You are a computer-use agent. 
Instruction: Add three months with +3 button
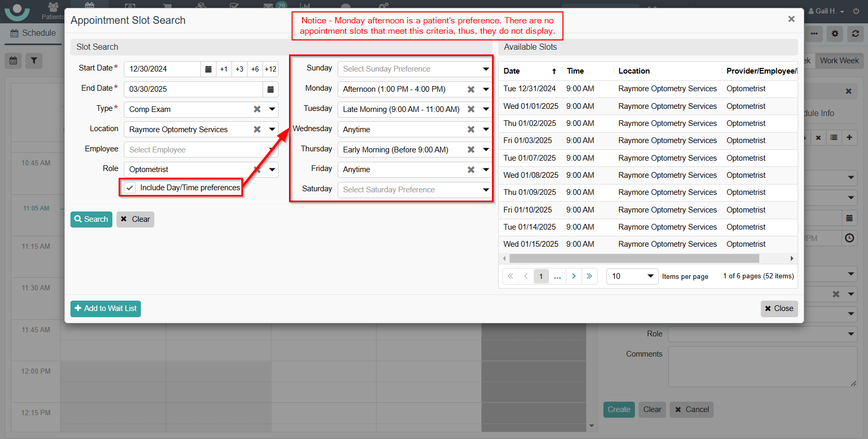coord(239,69)
